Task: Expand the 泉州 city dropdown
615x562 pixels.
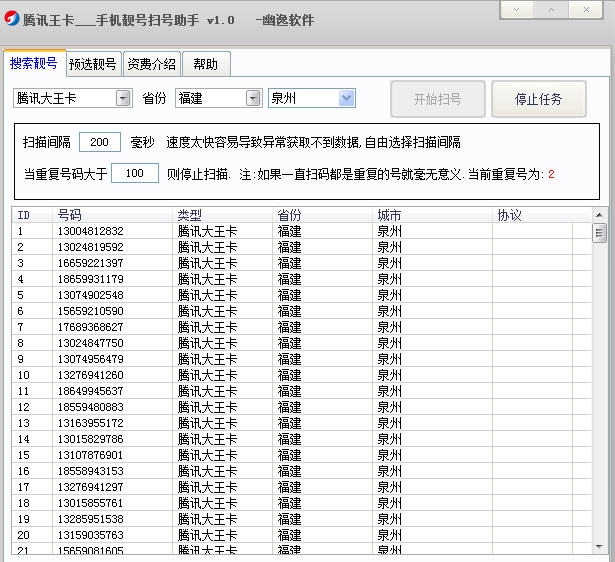Action: click(346, 99)
